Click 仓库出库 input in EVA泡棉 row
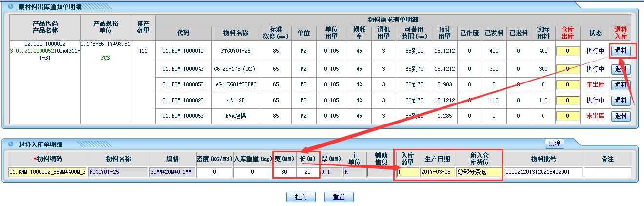This screenshot has height=206, width=644. (567, 116)
